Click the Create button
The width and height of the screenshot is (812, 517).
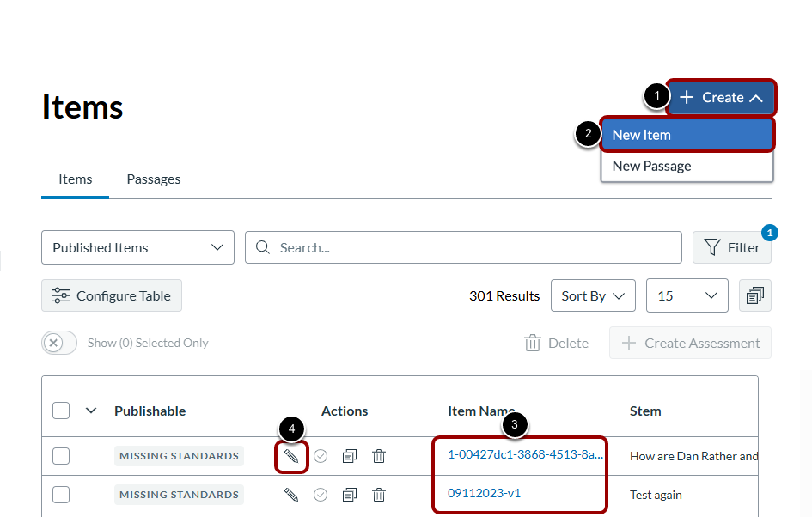722,97
